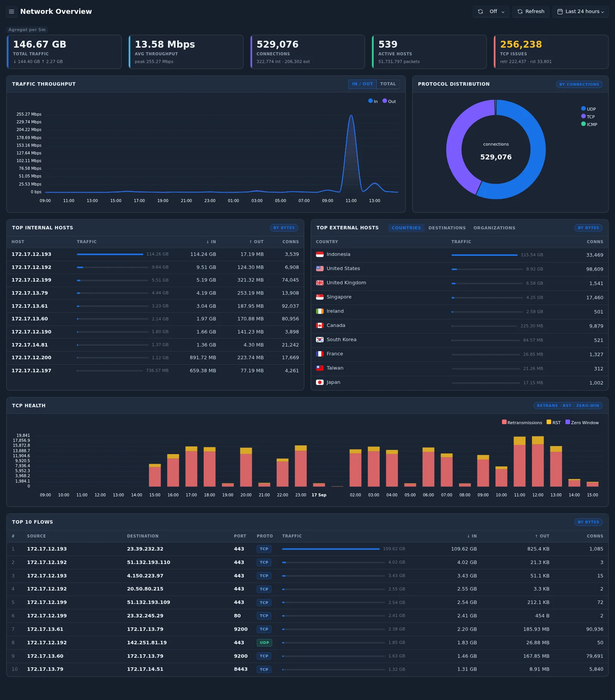Click the calendar icon in time range
615x700 pixels.
560,12
